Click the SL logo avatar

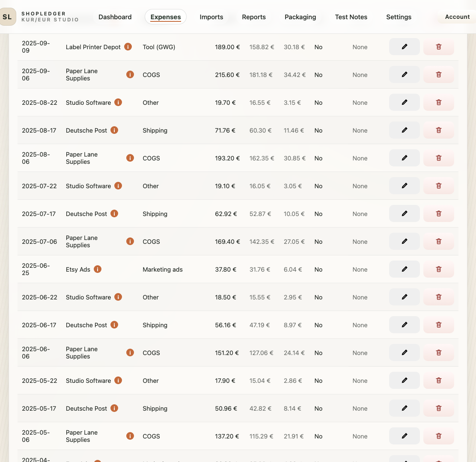coord(7,17)
